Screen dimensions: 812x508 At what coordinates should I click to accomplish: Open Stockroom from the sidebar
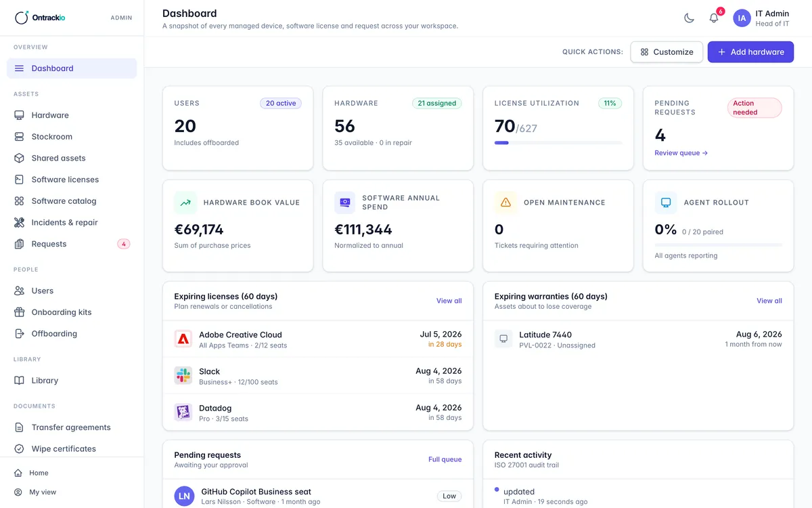pos(72,137)
